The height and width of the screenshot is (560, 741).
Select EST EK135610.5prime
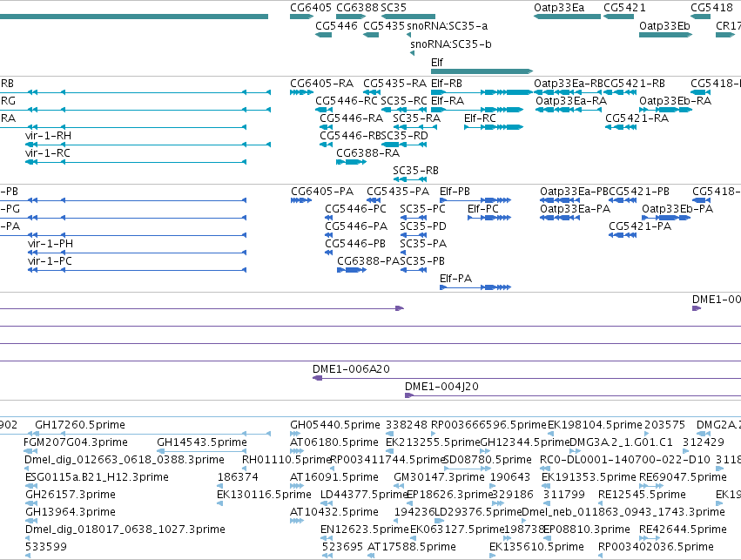pyautogui.click(x=536, y=547)
